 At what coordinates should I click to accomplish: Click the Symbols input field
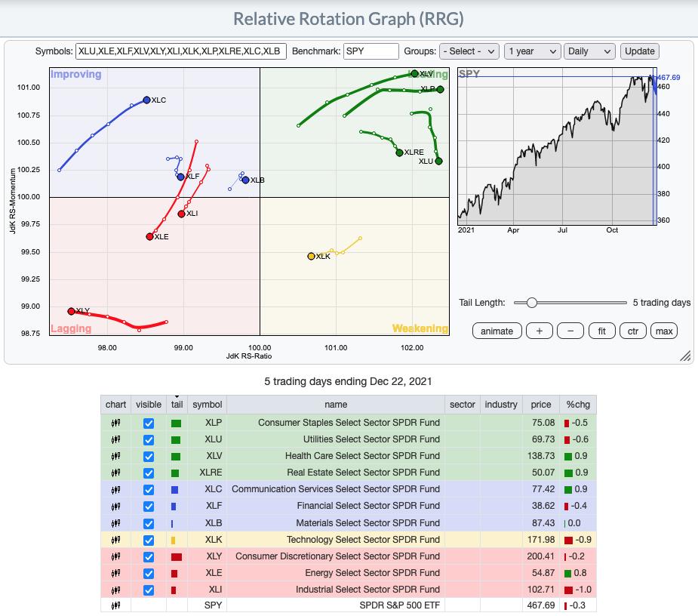tap(181, 51)
